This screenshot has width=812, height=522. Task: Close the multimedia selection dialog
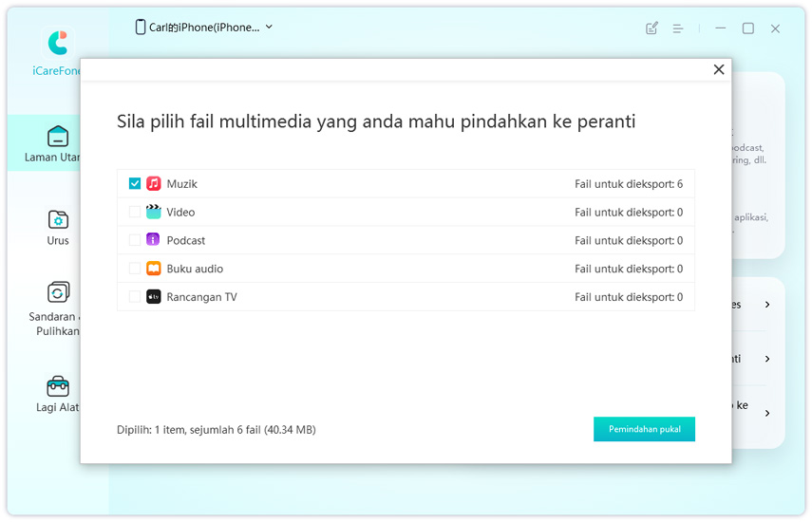(x=719, y=69)
